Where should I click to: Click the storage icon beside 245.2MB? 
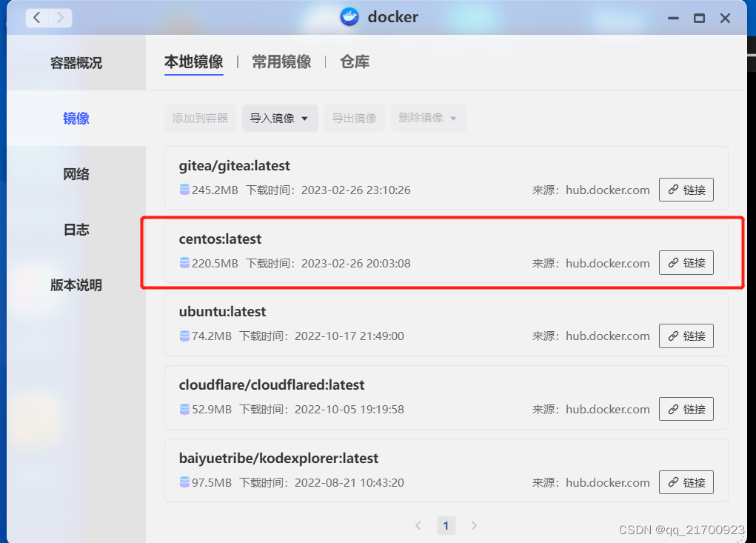[x=184, y=190]
